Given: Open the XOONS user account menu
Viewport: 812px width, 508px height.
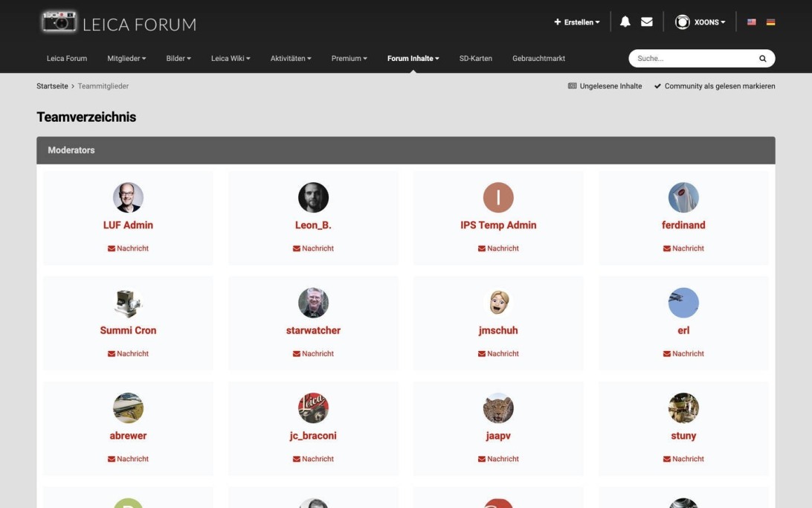Looking at the screenshot, I should (700, 22).
